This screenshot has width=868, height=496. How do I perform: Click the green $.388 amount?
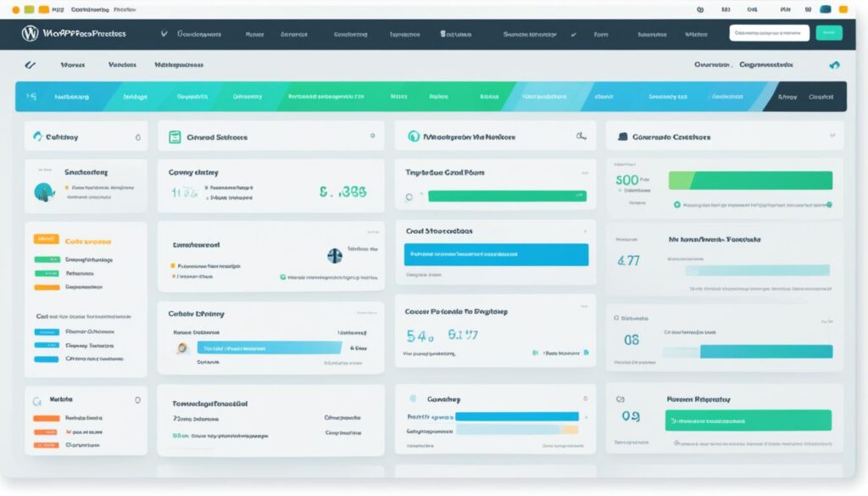coord(343,192)
